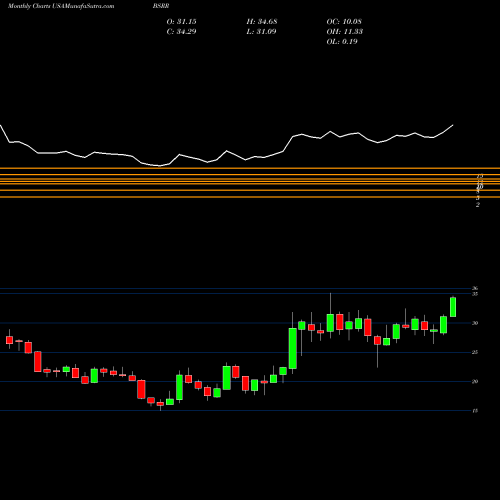Select the latest green candle at far right
This screenshot has width=500, height=500.
(x=453, y=307)
